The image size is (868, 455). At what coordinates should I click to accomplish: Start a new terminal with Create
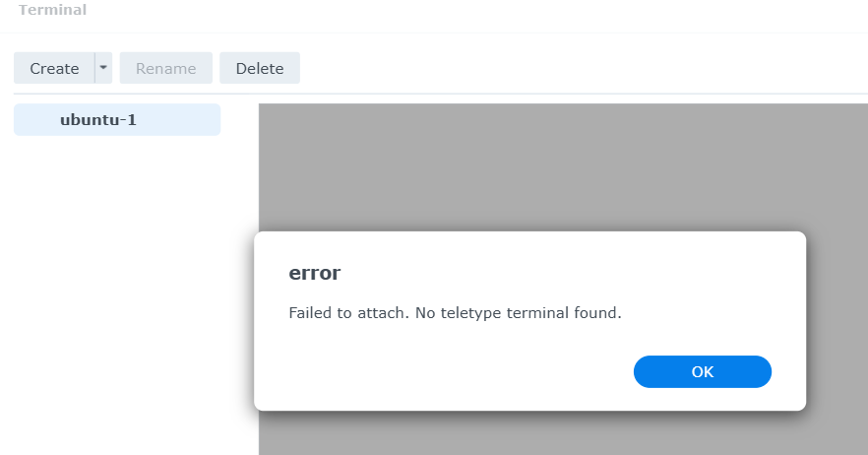pos(54,68)
